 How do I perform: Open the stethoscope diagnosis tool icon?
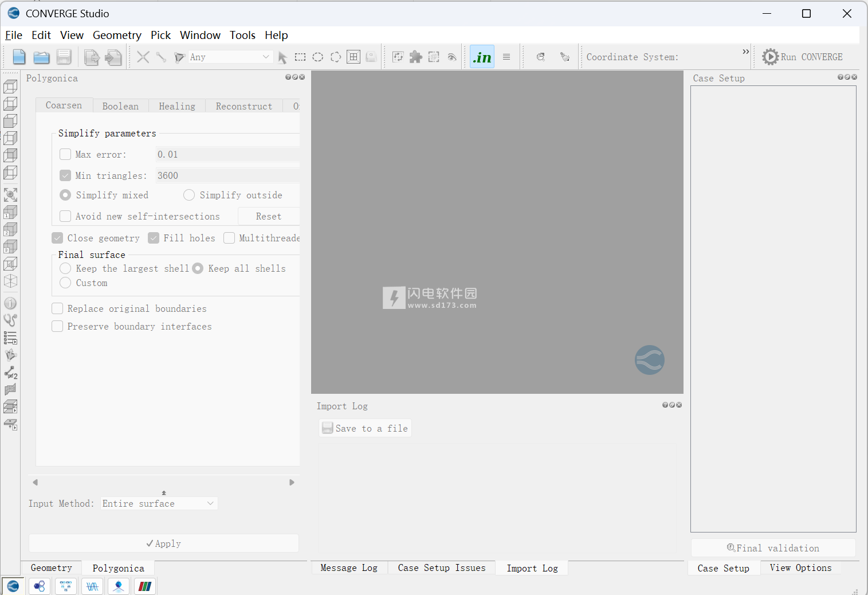(10, 320)
